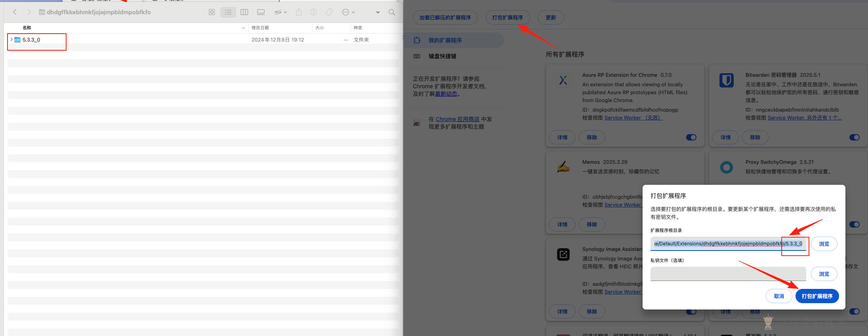The width and height of the screenshot is (868, 336).
Task: Confirm with blue 打包扩展程序 button
Action: click(817, 296)
